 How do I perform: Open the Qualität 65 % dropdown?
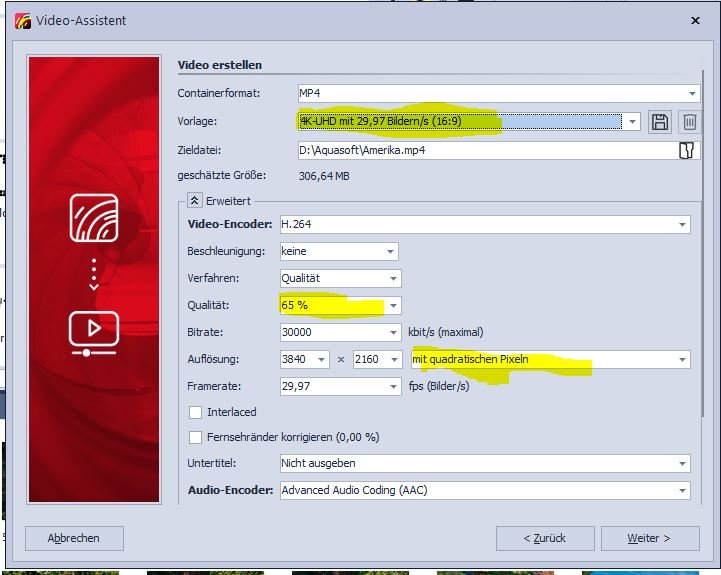click(x=393, y=305)
